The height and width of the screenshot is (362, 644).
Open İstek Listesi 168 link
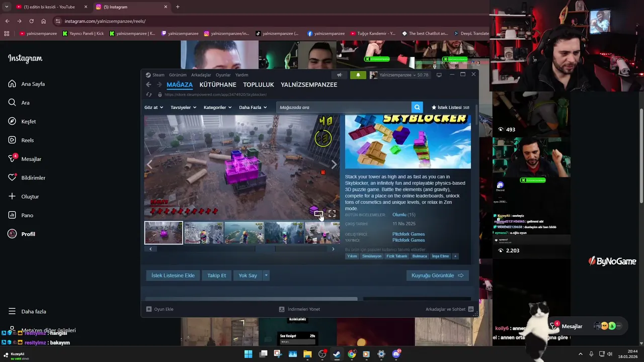tap(450, 107)
